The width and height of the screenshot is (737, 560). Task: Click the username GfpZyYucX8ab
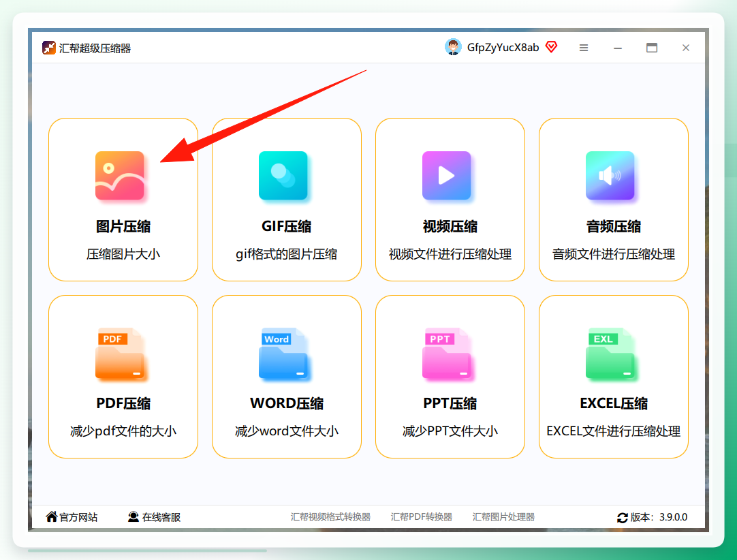click(x=503, y=48)
